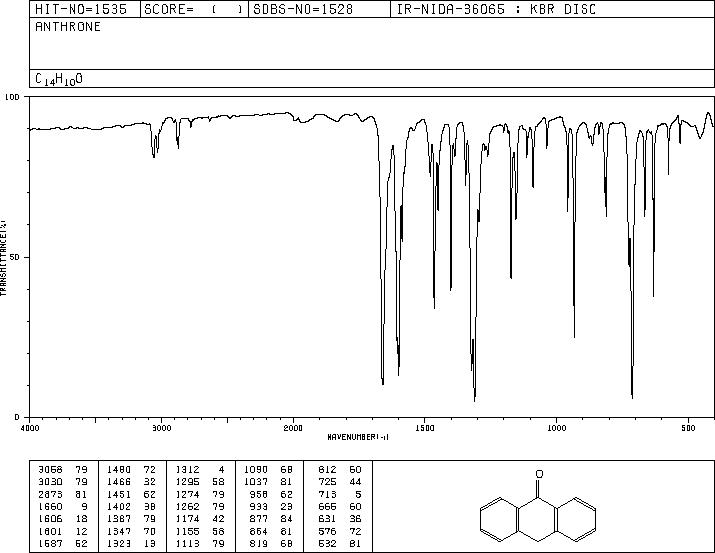Click the 100 y-axis tick label
This screenshot has height=553, width=715.
[x=12, y=97]
